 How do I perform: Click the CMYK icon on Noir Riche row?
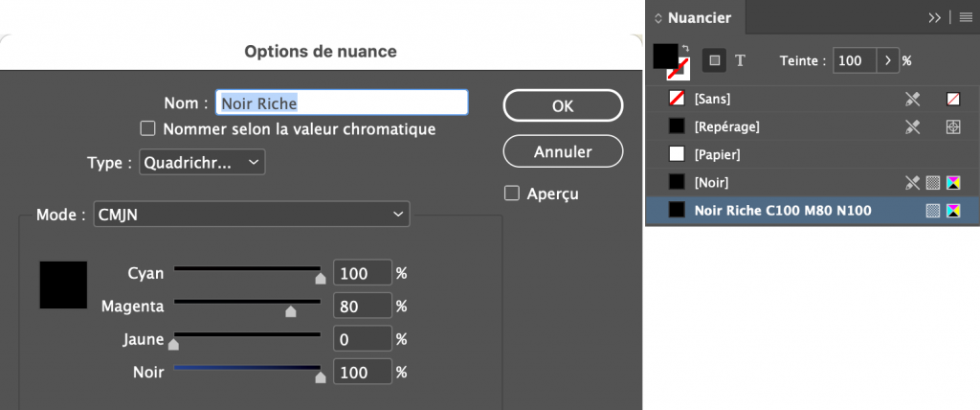click(952, 211)
